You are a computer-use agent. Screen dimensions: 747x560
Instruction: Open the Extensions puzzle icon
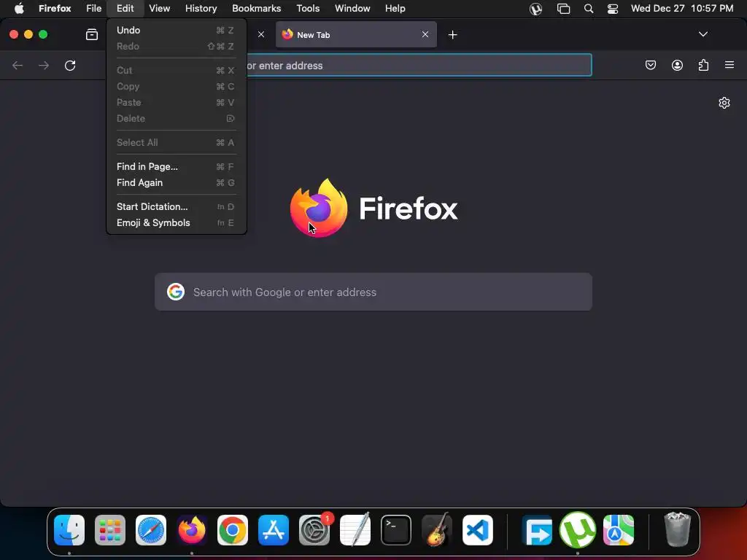point(703,65)
